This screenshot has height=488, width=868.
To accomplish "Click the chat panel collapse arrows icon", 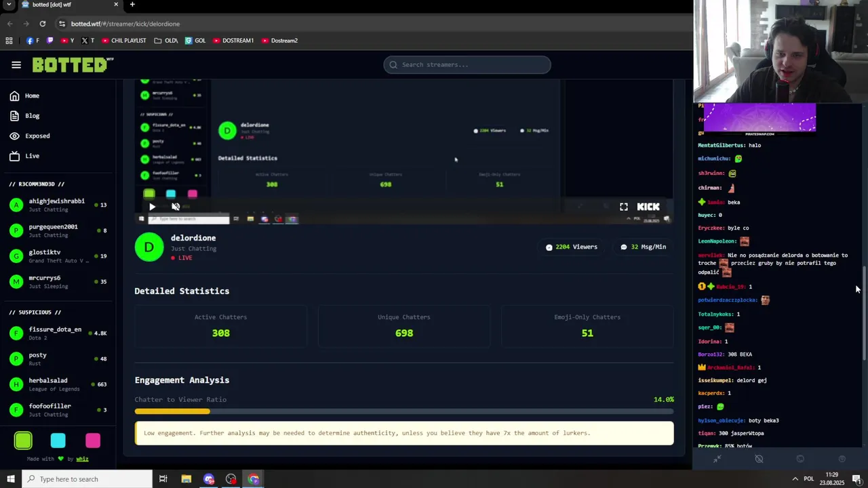I will pos(717,459).
